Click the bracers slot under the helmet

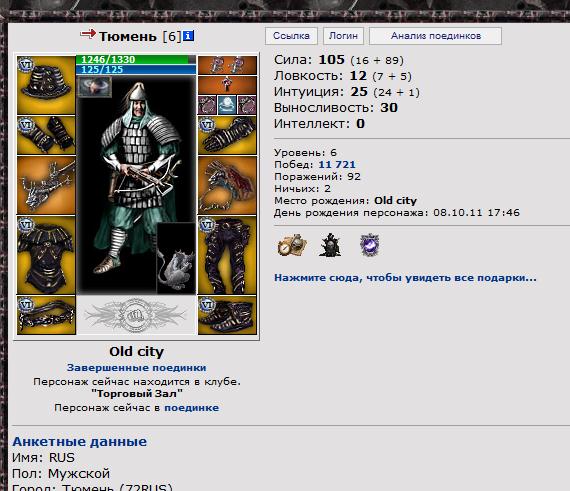pos(46,135)
